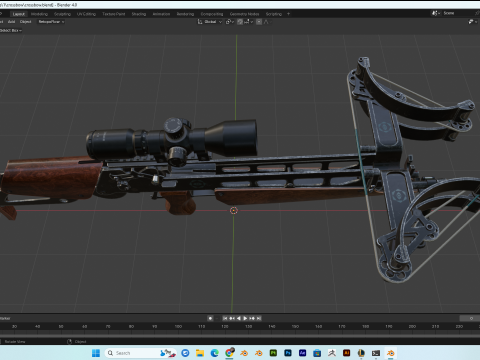The height and width of the screenshot is (360, 480).
Task: Open Substance Painter (green Pt) from taskbar
Action: click(273, 353)
